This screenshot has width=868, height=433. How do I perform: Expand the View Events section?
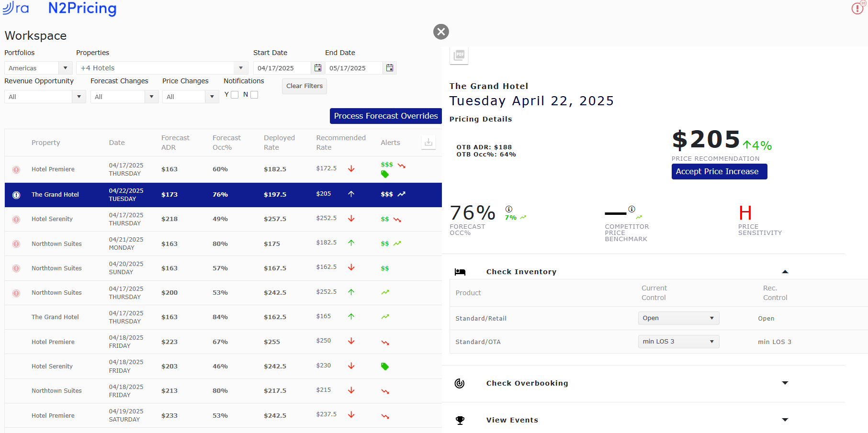[x=785, y=420]
